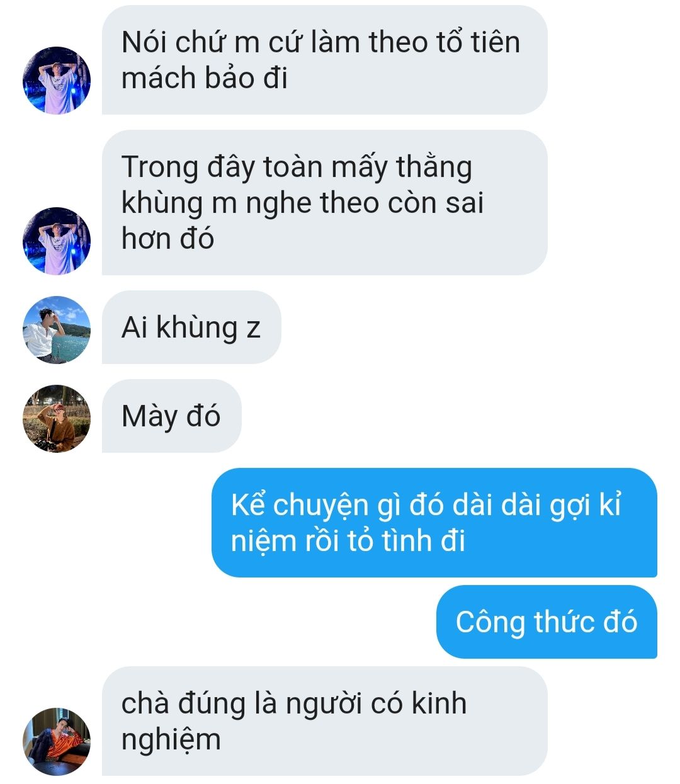This screenshot has height=784, width=680.
Task: Tap the 'Mày đó' reply bubble
Action: [x=171, y=416]
